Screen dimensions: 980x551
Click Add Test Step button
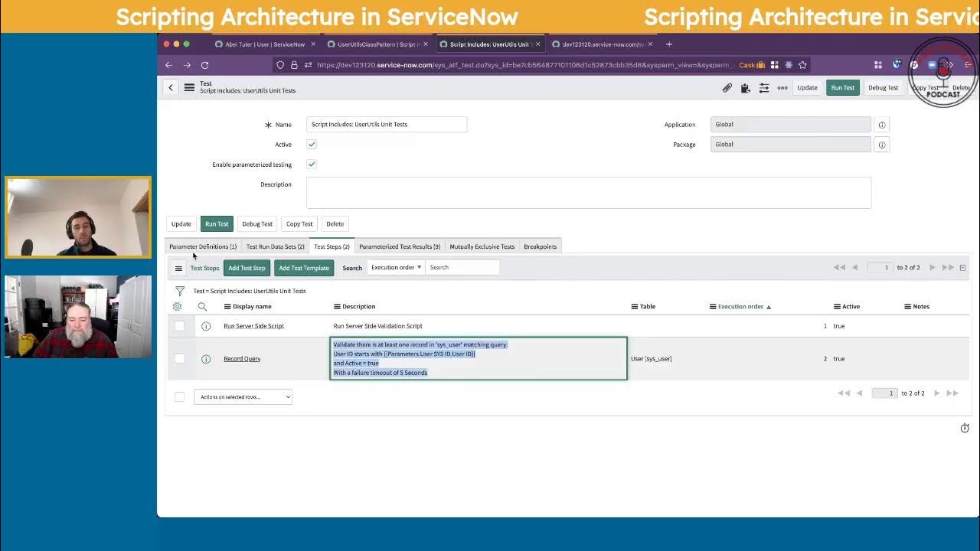(x=247, y=268)
